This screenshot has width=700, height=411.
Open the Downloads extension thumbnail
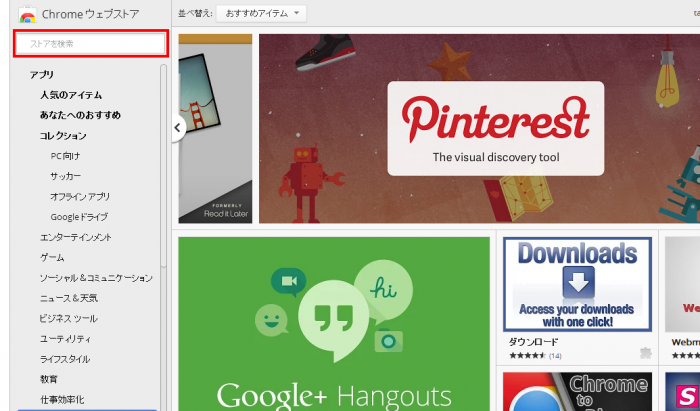pos(577,284)
